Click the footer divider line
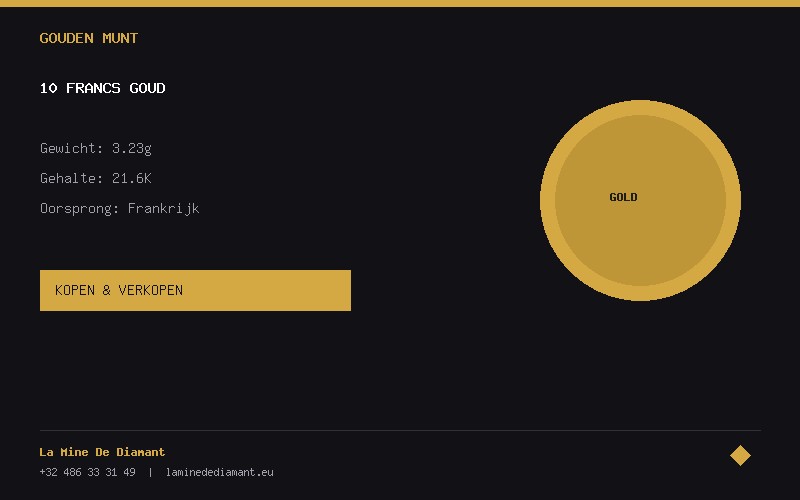 tap(400, 430)
